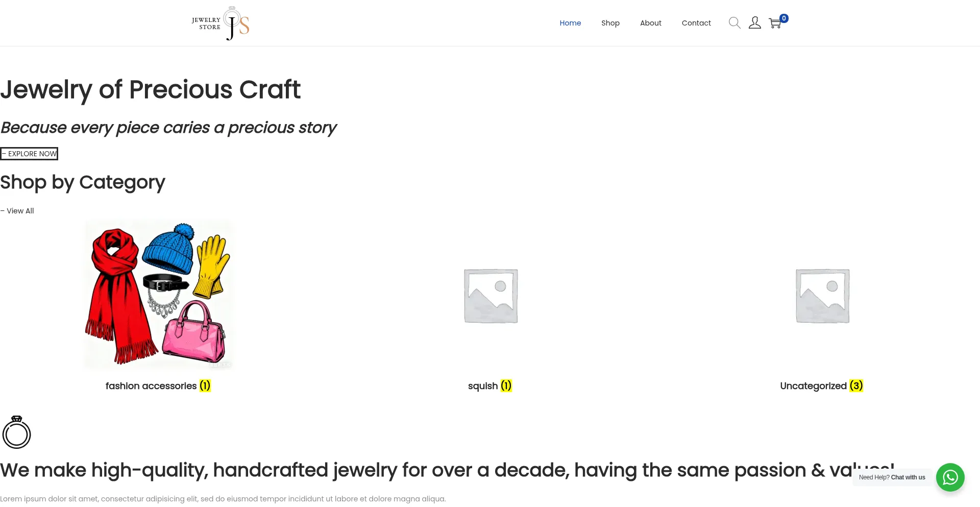The image size is (980, 507).
Task: Open the WhatsApp chat icon
Action: [950, 477]
